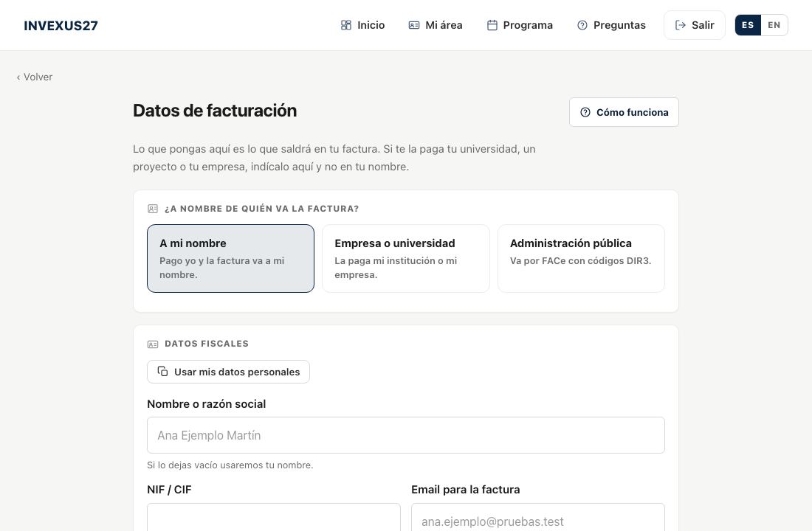
Task: Log out with the Salir button
Action: 695,25
